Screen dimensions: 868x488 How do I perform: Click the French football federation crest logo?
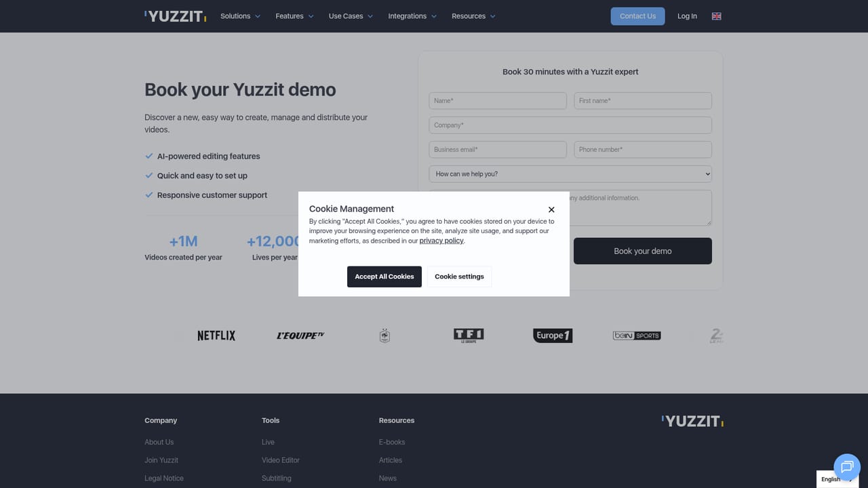384,335
